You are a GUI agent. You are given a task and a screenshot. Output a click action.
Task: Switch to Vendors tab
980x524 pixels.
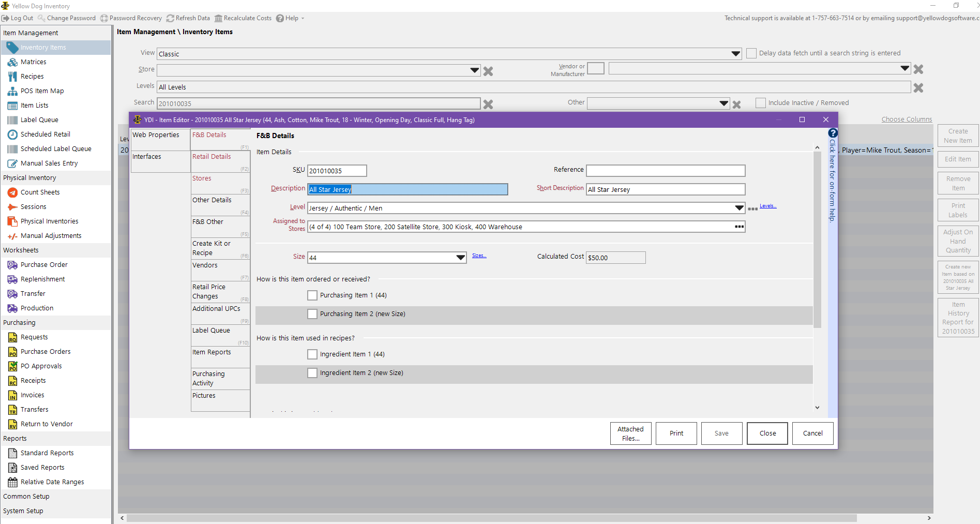pos(220,270)
